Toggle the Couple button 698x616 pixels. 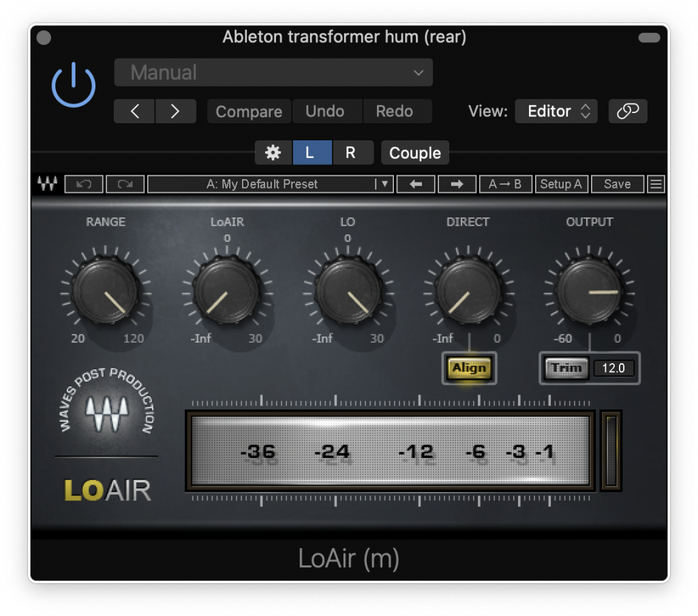pos(415,153)
